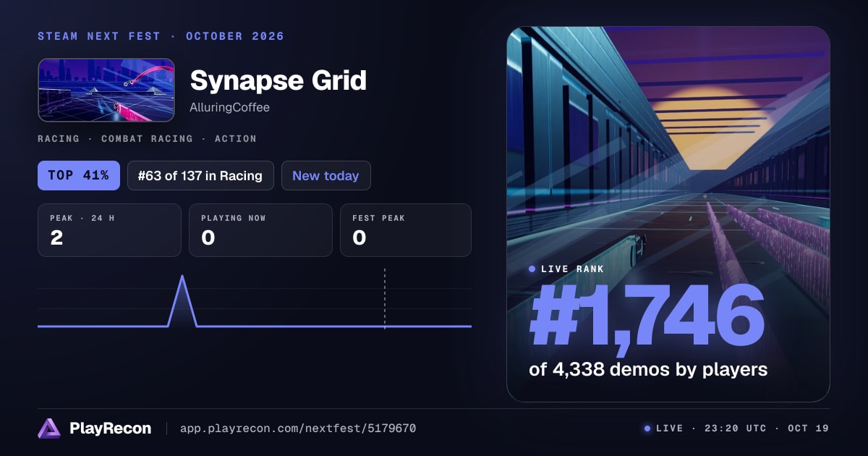This screenshot has height=456, width=868.
Task: Select the Fest Peak stat card
Action: point(406,230)
